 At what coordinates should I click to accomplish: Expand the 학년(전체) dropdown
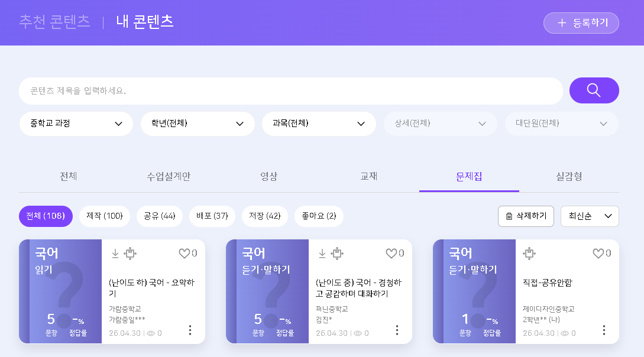[198, 124]
